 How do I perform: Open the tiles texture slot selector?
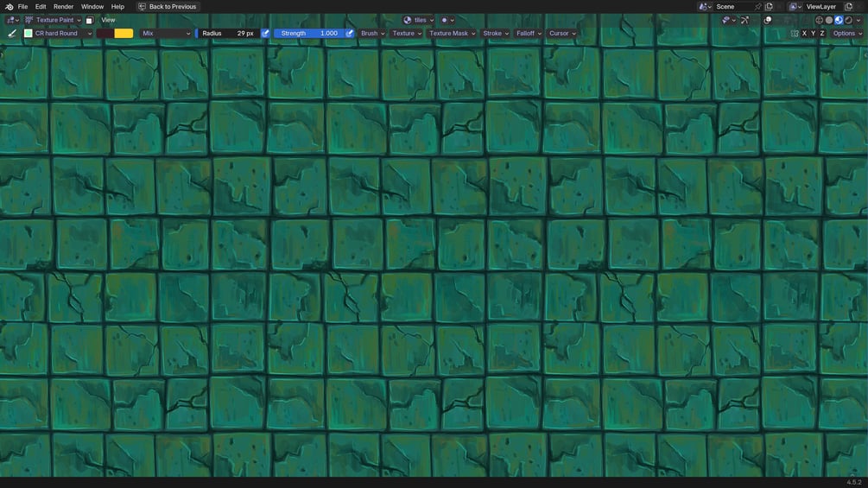[419, 20]
